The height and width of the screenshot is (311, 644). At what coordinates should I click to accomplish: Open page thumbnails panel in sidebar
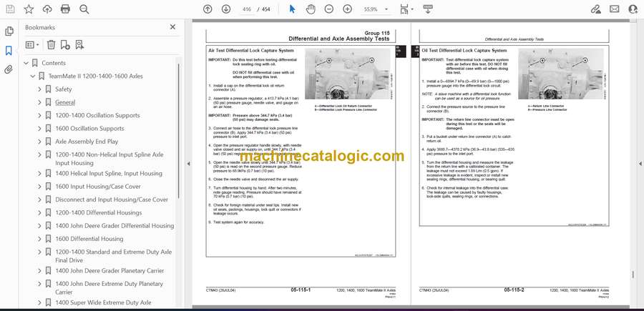[x=9, y=31]
